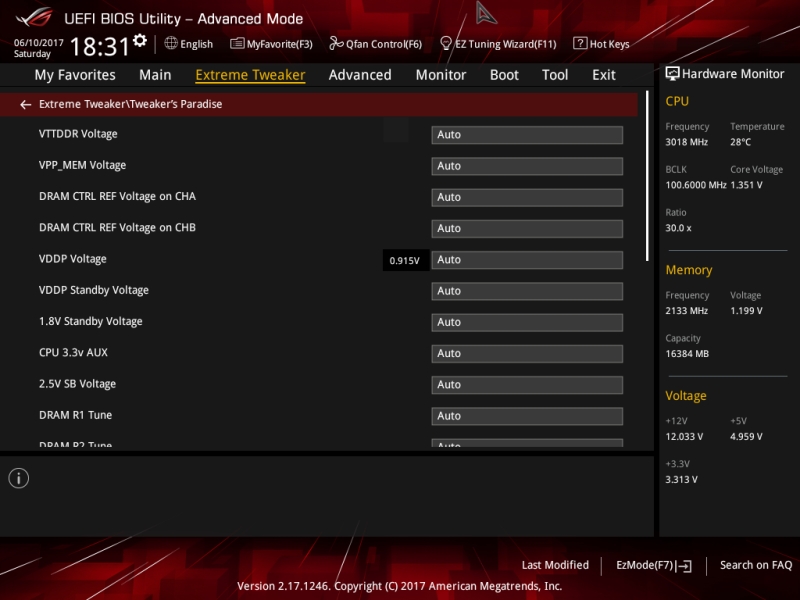Image resolution: width=800 pixels, height=600 pixels.
Task: Set DRAM CTRL REF Voltage on CHA
Action: point(527,197)
